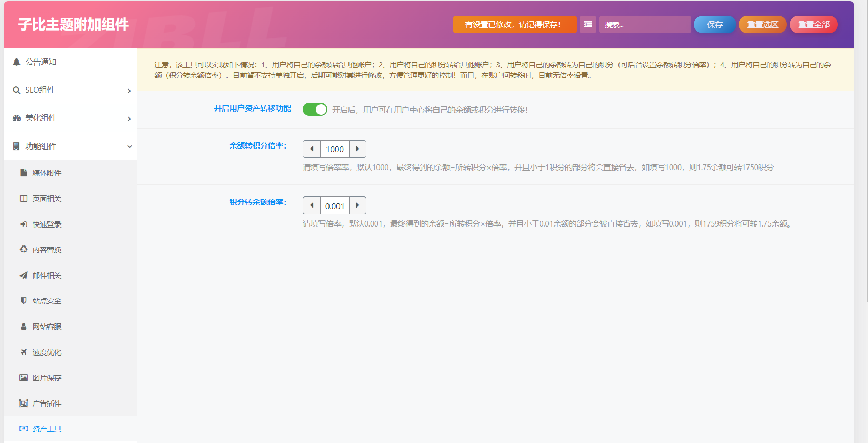Select the 站点安全 submenu entry

tap(71, 301)
